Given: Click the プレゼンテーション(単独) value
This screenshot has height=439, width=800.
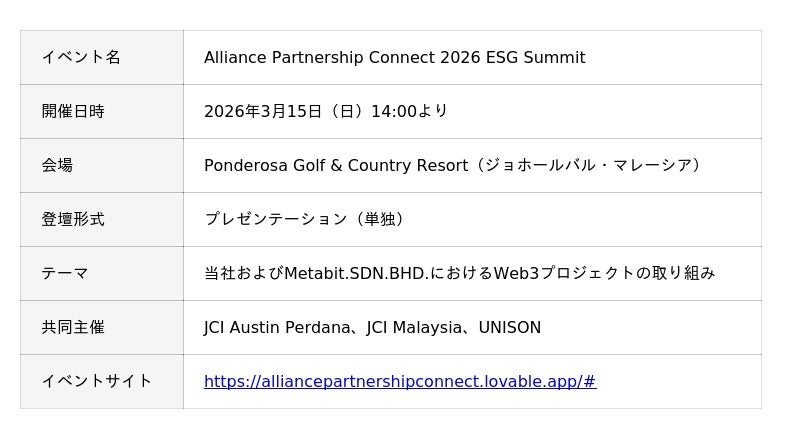Looking at the screenshot, I should point(307,219).
